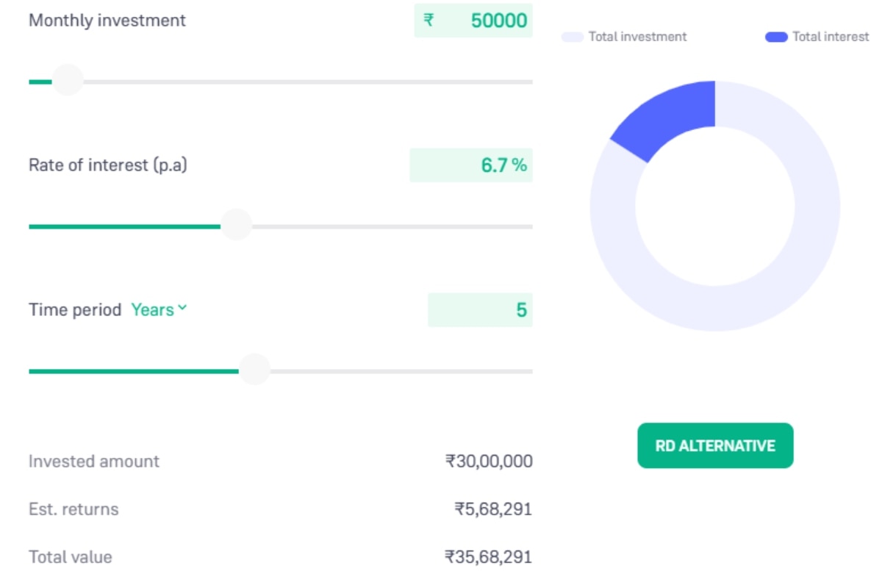Click the rupee symbol in Monthly investment field
Viewport: 882px width, 588px height.
click(x=429, y=21)
